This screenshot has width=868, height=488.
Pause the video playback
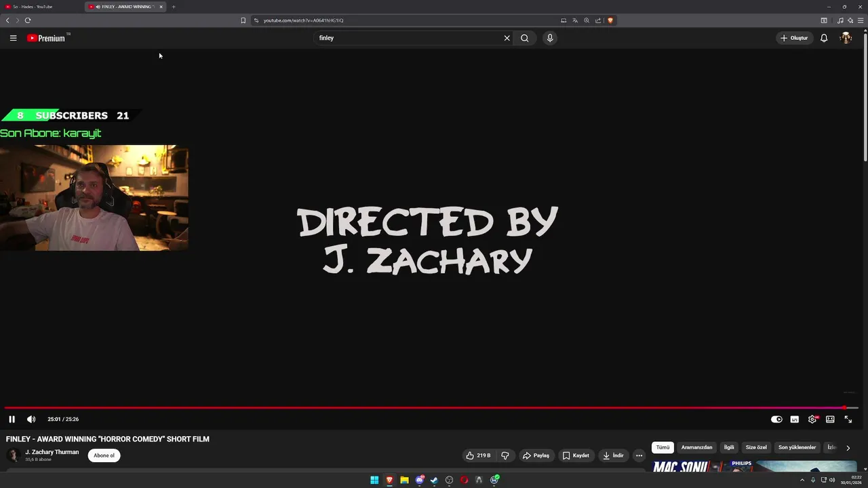click(12, 419)
